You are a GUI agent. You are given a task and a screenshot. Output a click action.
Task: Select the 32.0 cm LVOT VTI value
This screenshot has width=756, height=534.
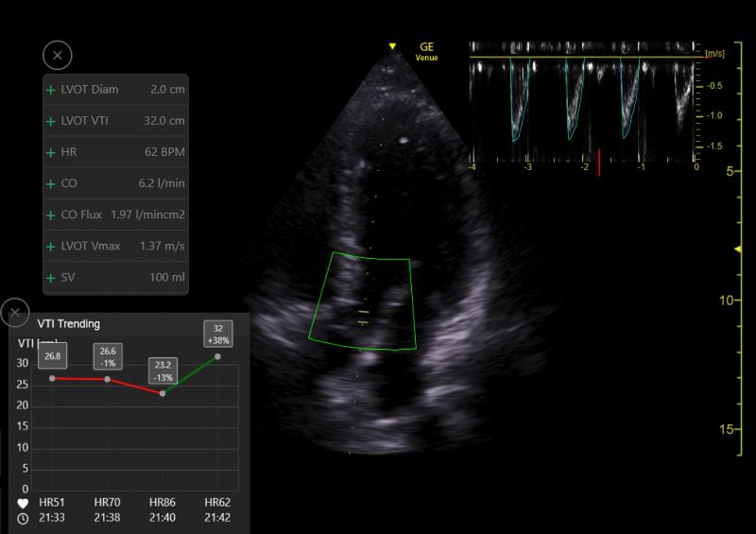[x=163, y=121]
